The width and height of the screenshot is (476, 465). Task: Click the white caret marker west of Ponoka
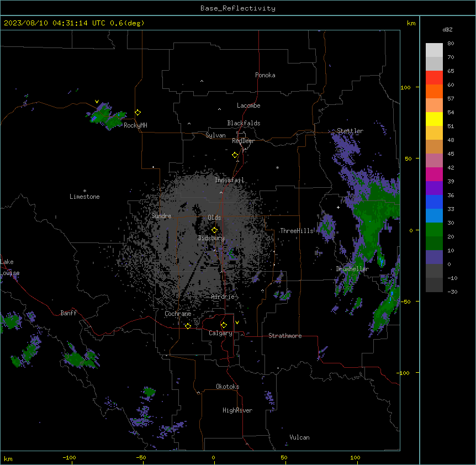click(202, 81)
